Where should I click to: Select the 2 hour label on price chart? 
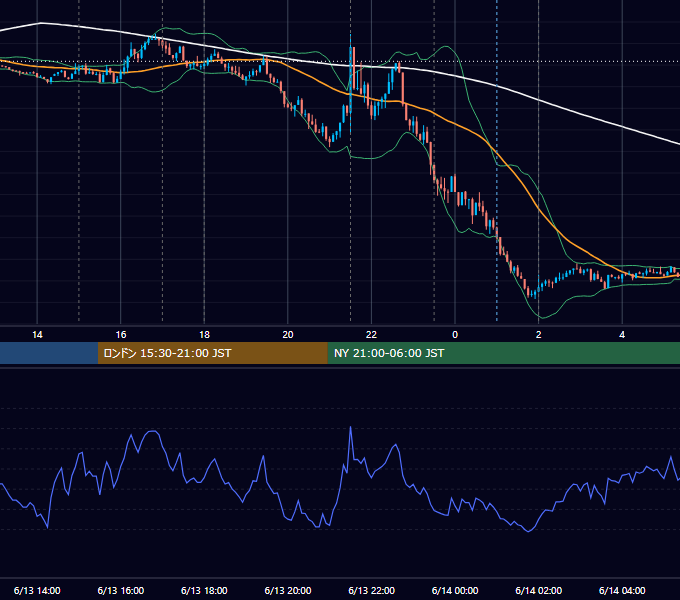539,335
